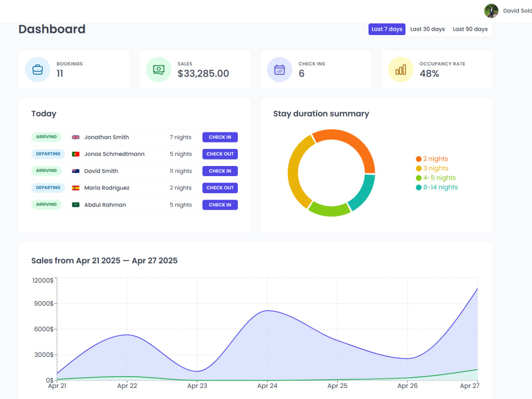Viewport: 532px width, 399px height.
Task: Click the name Maria Rodriguez
Action: coord(107,188)
